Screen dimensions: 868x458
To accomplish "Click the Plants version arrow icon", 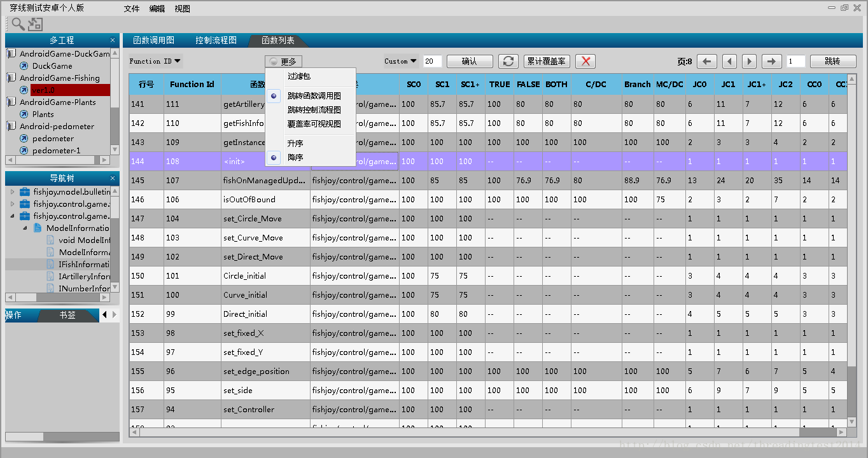I will coord(24,114).
